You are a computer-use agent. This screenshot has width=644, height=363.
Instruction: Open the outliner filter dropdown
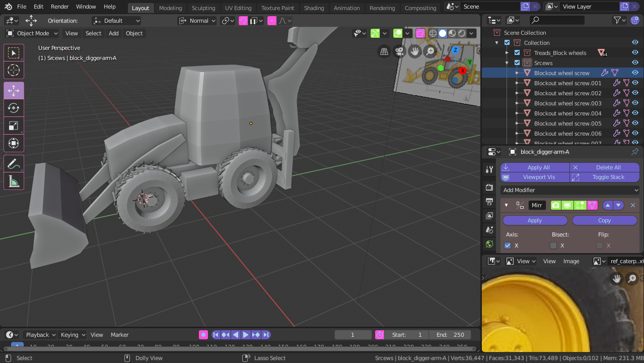tap(619, 20)
